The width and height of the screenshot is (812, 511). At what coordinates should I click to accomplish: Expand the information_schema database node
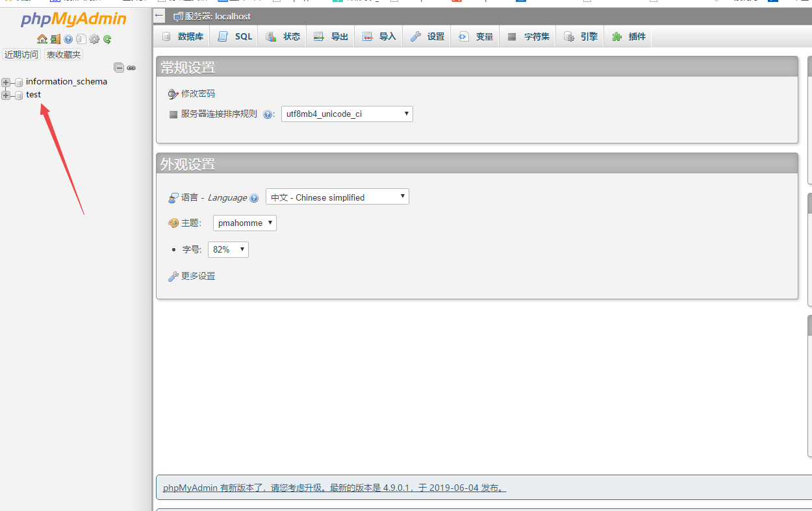(x=5, y=82)
